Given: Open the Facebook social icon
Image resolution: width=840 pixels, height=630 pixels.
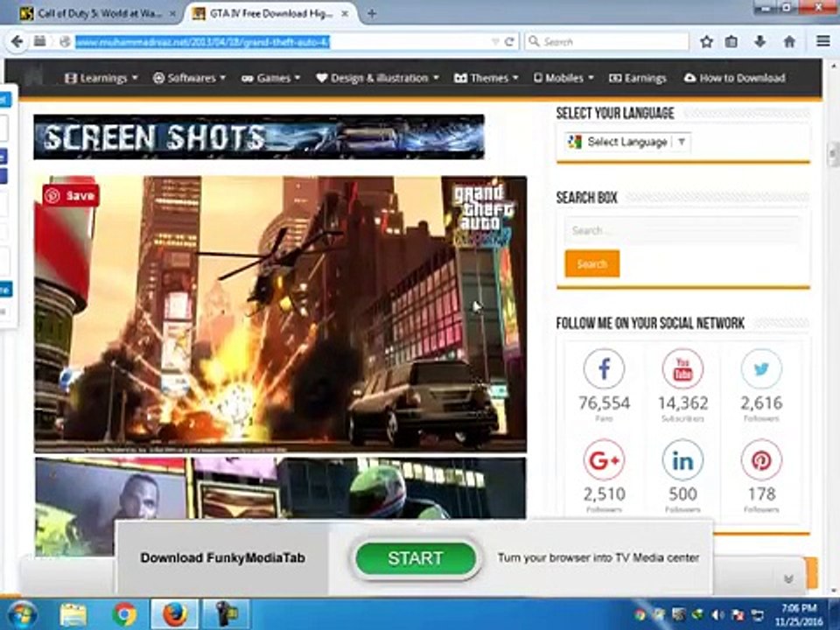Looking at the screenshot, I should [604, 369].
